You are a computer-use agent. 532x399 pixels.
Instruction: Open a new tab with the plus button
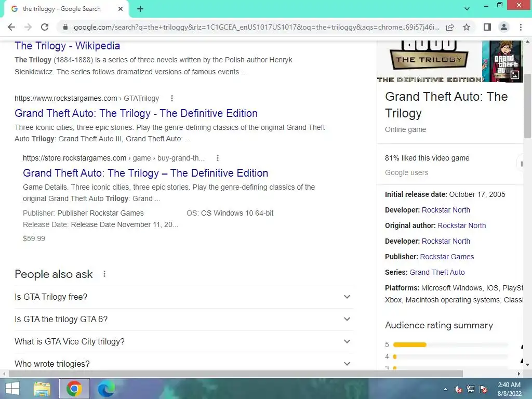point(140,9)
